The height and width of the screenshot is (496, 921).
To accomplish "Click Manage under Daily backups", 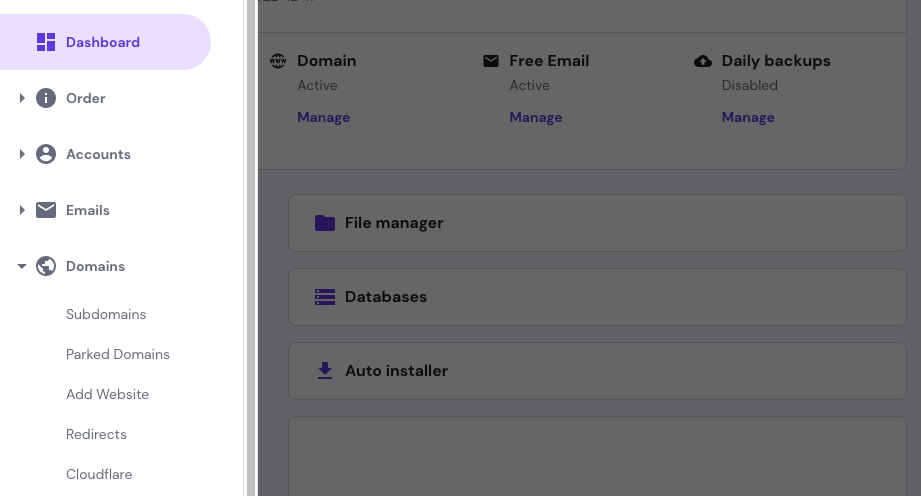I will [748, 117].
